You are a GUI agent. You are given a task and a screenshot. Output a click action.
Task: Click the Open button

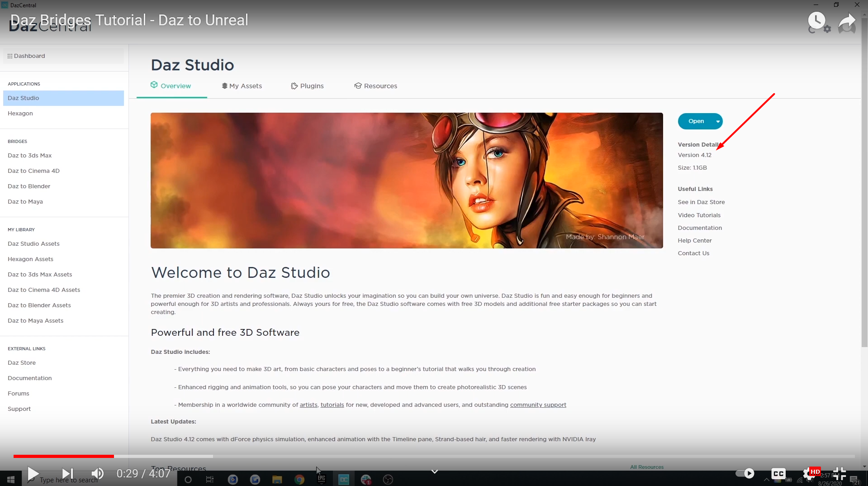coord(696,121)
